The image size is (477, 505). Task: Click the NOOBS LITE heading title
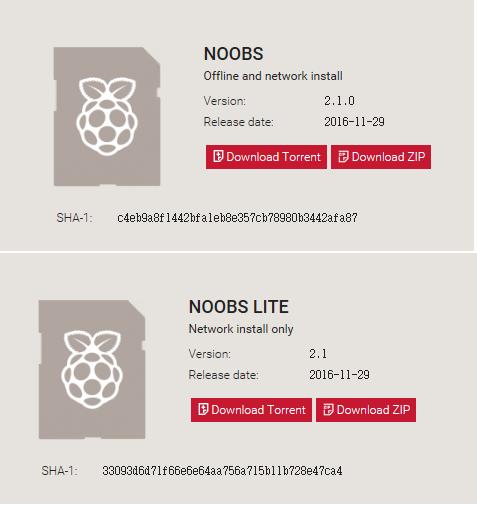239,307
